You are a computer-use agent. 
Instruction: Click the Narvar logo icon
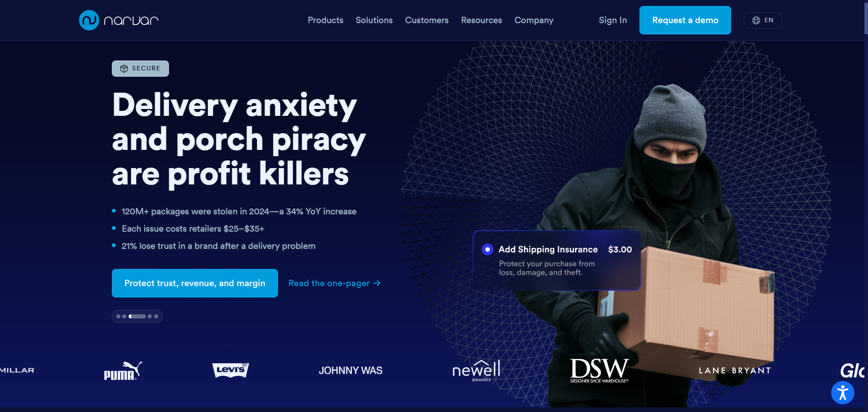pyautogui.click(x=89, y=20)
